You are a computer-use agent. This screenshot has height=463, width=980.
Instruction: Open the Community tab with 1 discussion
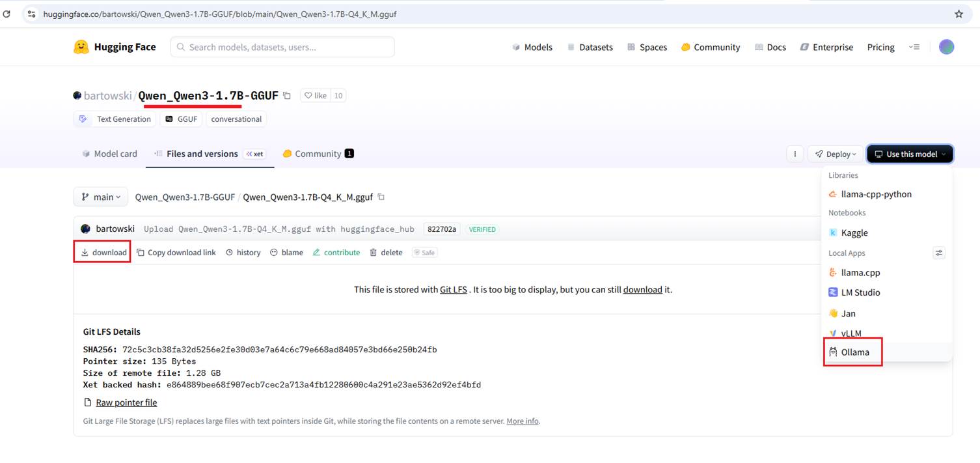click(x=318, y=154)
